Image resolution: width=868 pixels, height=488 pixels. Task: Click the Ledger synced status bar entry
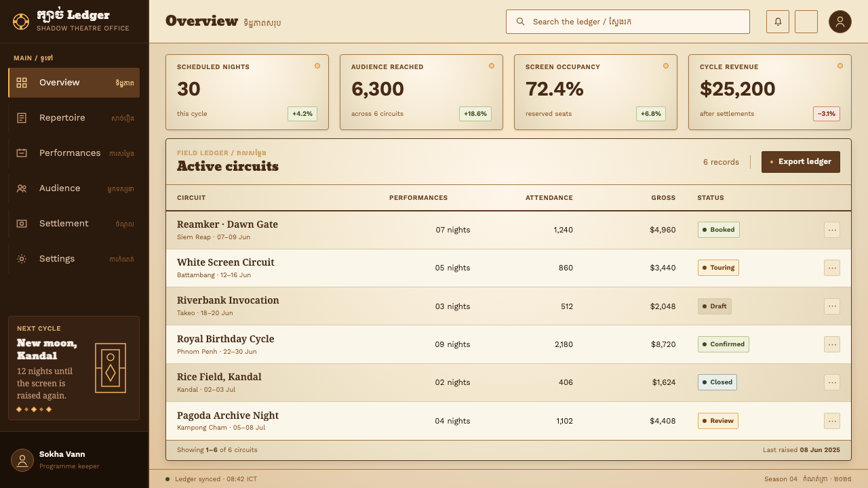212,479
